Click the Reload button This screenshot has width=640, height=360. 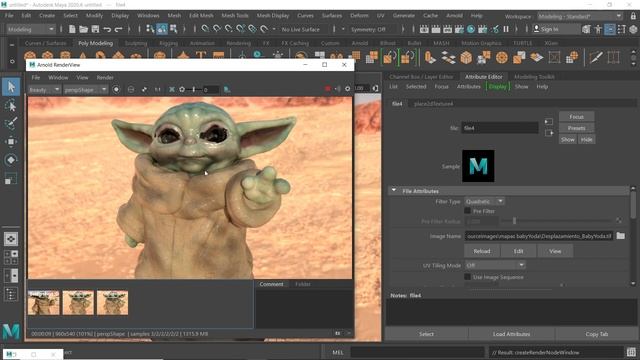[x=482, y=251]
